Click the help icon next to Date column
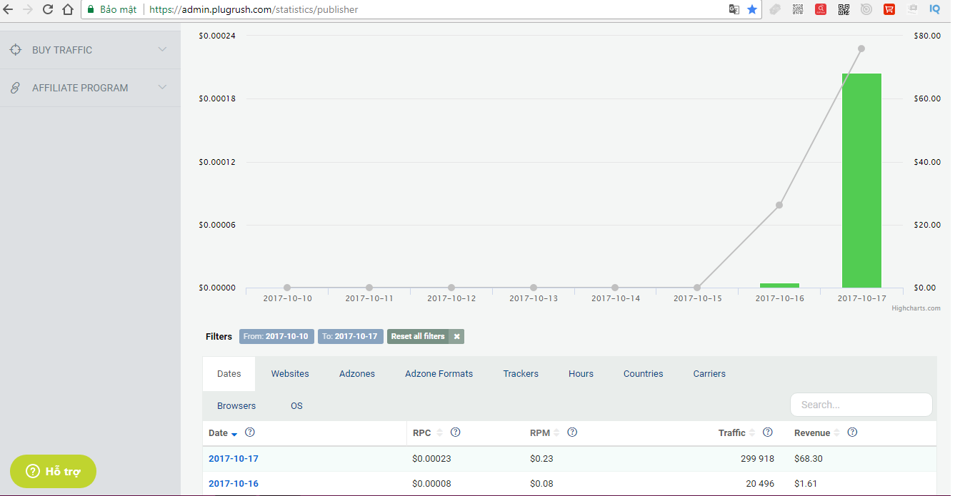The height and width of the screenshot is (496, 980). coord(250,432)
